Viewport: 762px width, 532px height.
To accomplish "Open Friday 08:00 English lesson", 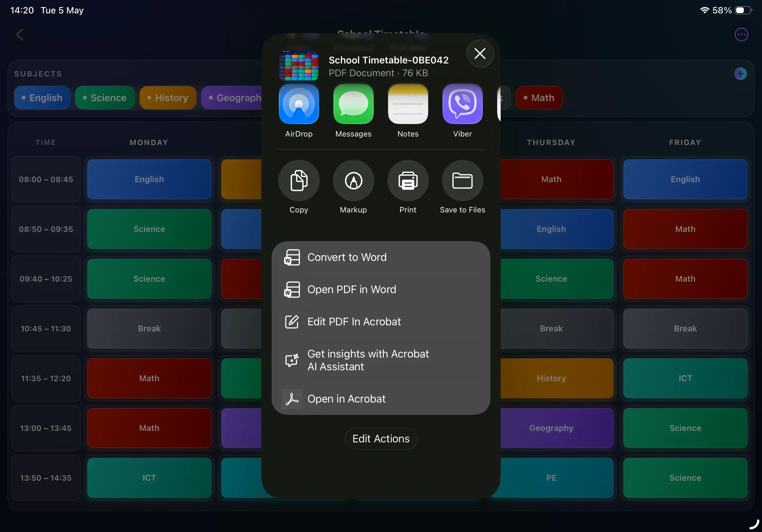I will pos(685,180).
